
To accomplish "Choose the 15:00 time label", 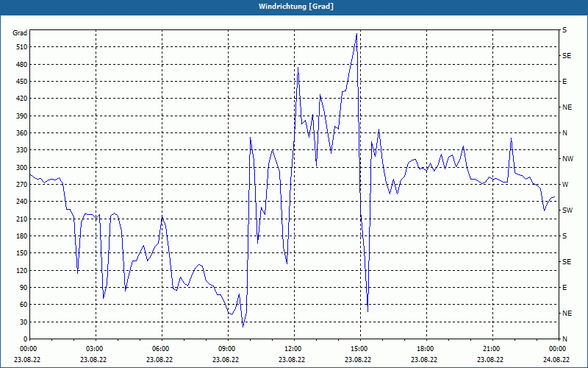I will click(360, 348).
